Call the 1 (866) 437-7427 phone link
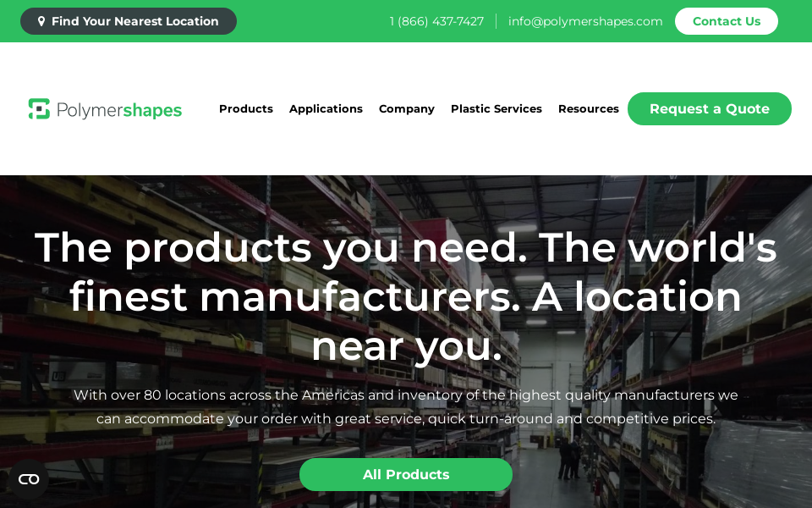This screenshot has height=508, width=812. [x=436, y=21]
